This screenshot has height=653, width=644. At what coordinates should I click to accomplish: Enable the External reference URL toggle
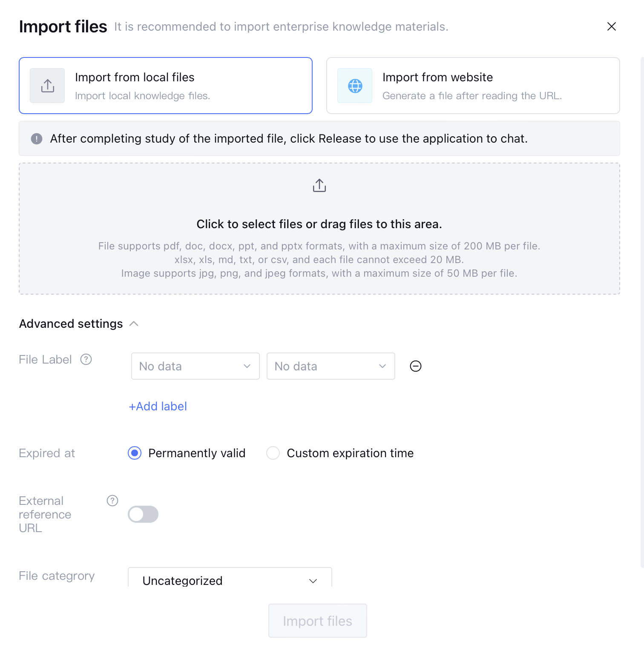tap(143, 514)
